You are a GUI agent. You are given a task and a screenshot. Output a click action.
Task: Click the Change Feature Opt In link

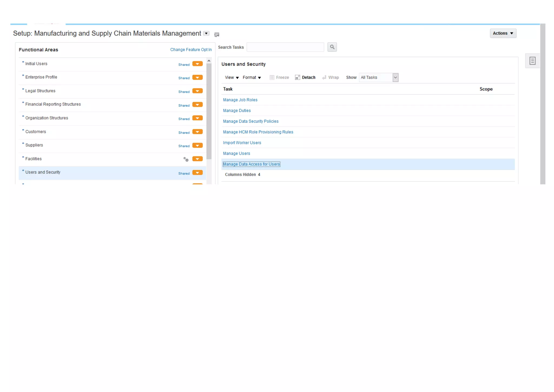click(191, 50)
